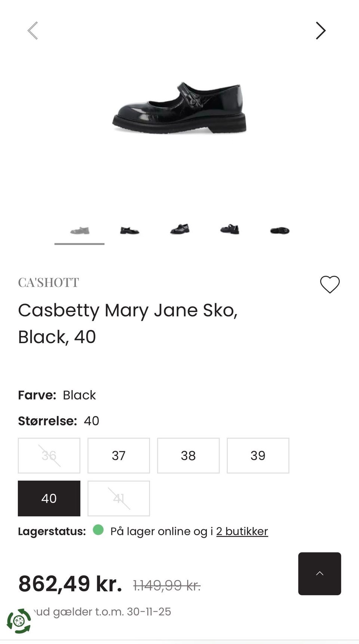Viewport: 359px width, 644px height.
Task: Choose the selected size 40 box
Action: click(x=49, y=498)
